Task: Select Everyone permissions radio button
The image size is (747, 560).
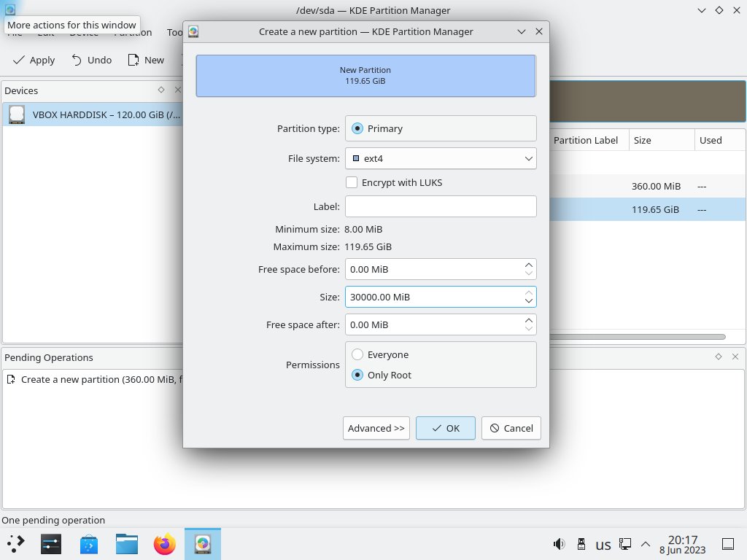Action: coord(357,355)
